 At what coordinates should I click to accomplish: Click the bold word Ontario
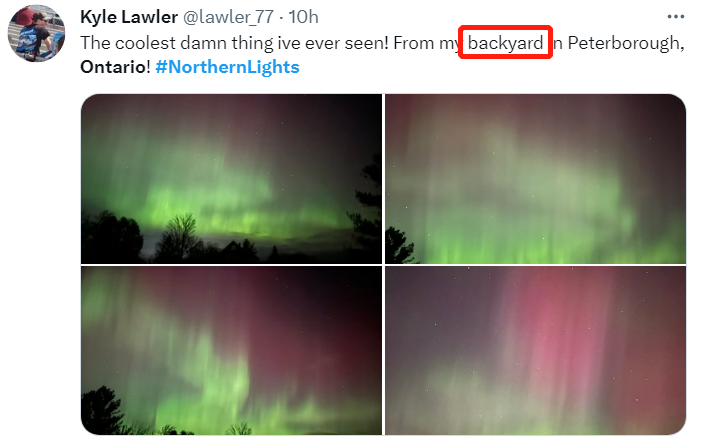tap(113, 67)
